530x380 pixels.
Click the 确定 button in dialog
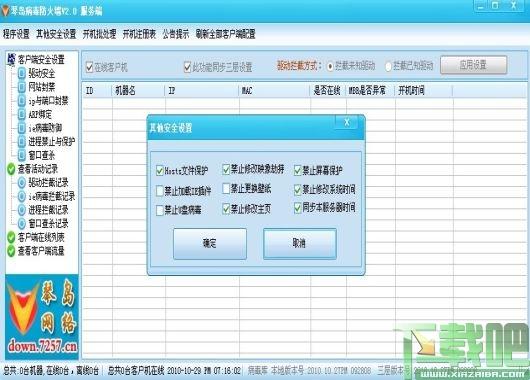[x=210, y=243]
